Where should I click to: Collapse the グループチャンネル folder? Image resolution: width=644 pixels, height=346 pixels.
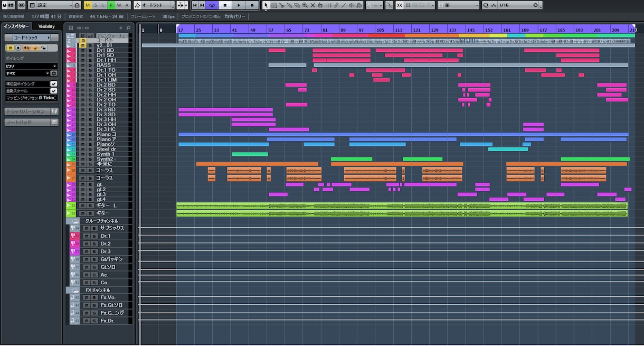tap(75, 220)
